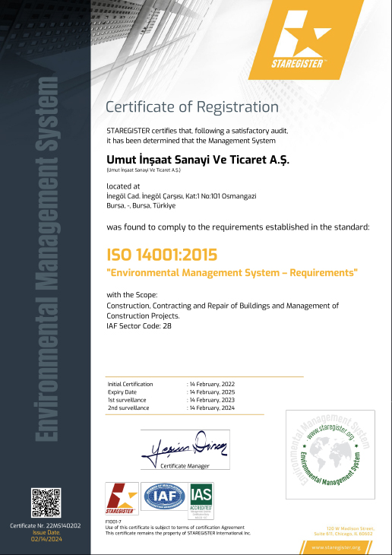This screenshot has height=555, width=392.
Task: Click 'was found to comply to the requirements' sentence
Action: [238, 227]
